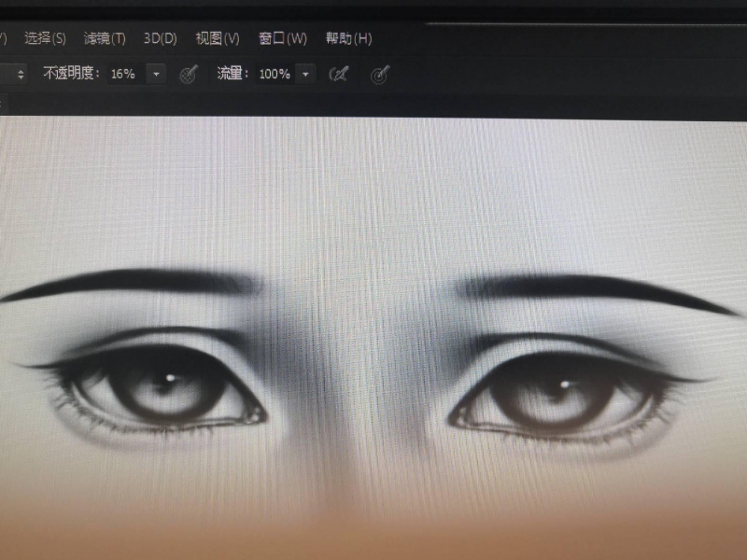Click the 不透明度 label

[71, 74]
